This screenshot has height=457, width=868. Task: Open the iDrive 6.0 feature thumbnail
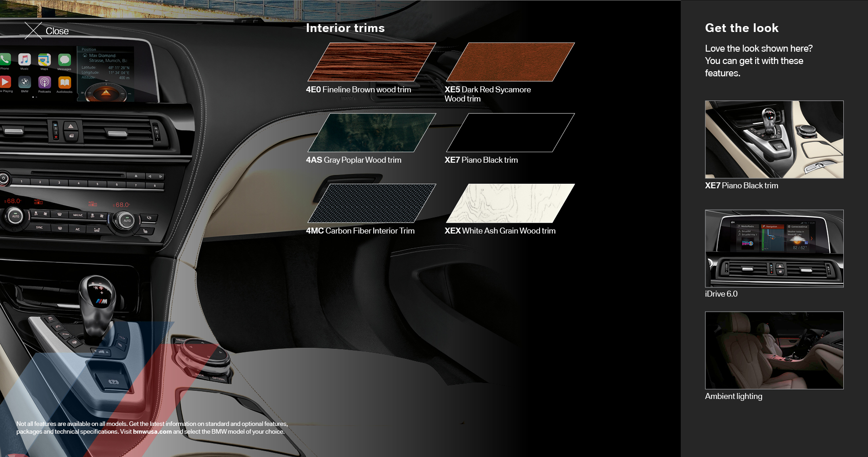[x=774, y=249]
